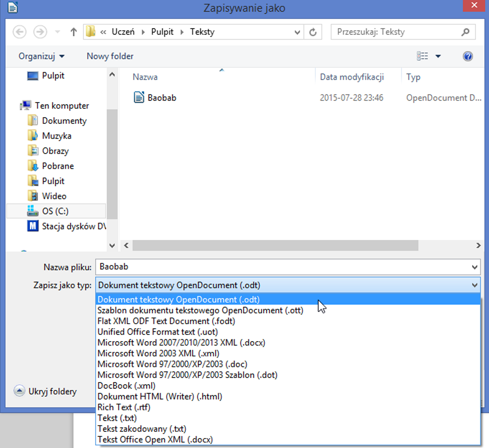Expand the address bar history dropdown
The height and width of the screenshot is (448, 489).
click(x=297, y=32)
